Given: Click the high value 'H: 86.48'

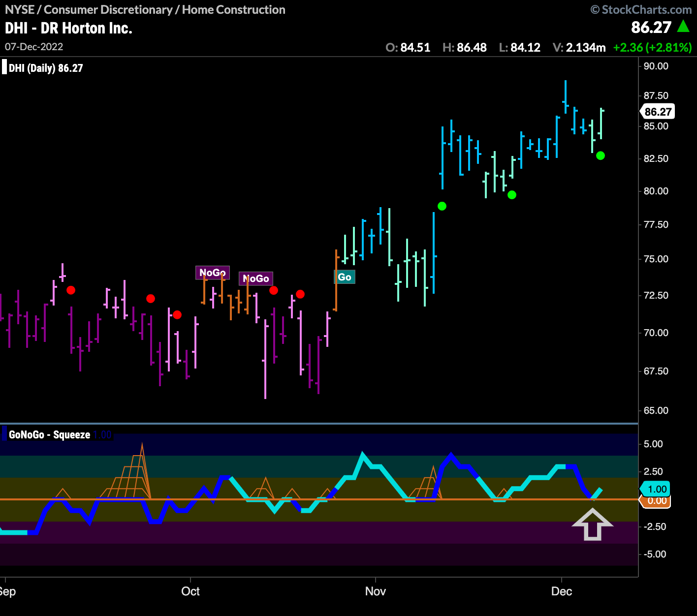Looking at the screenshot, I should 465,48.
